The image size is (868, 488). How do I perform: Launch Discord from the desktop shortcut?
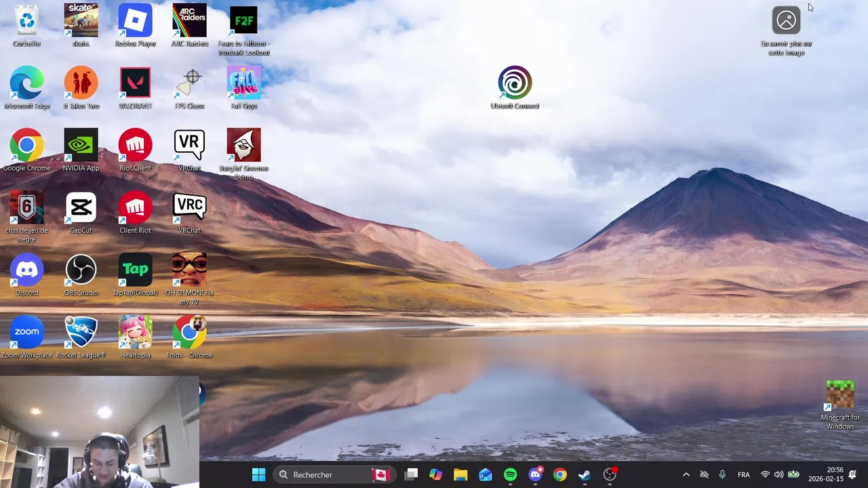point(26,275)
